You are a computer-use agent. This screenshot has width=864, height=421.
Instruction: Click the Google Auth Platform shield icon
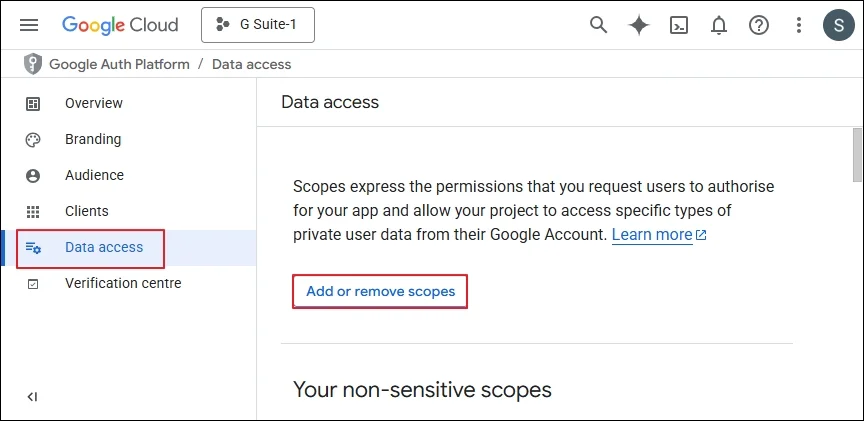33,64
